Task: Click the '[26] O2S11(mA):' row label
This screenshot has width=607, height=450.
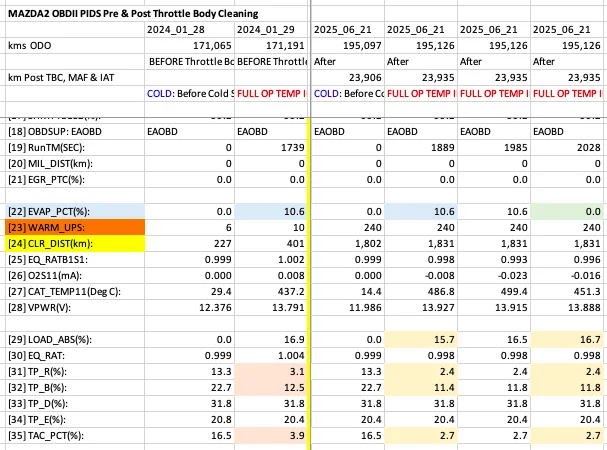Action: point(45,276)
